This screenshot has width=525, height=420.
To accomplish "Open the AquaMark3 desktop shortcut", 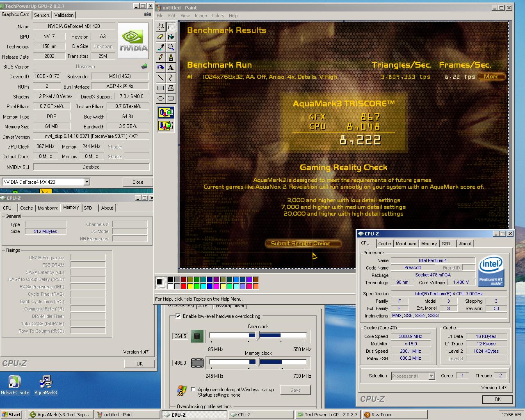I will 46,385.
